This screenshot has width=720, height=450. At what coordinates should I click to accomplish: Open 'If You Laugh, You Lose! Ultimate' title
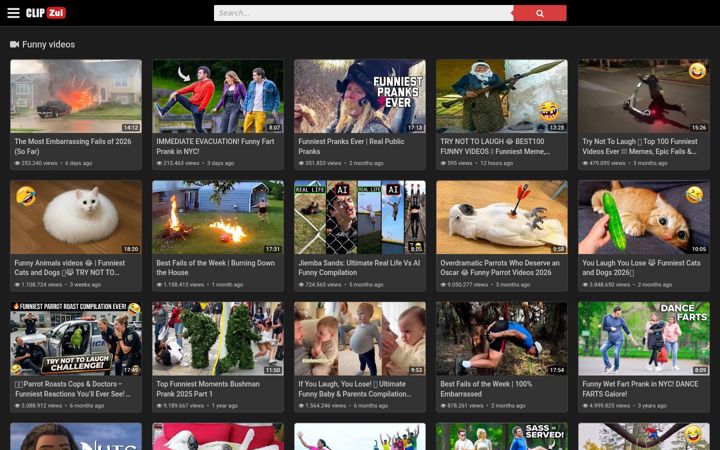[354, 388]
